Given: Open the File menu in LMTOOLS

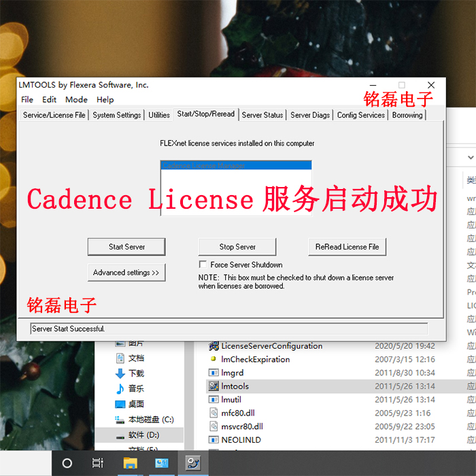Looking at the screenshot, I should pyautogui.click(x=27, y=99).
